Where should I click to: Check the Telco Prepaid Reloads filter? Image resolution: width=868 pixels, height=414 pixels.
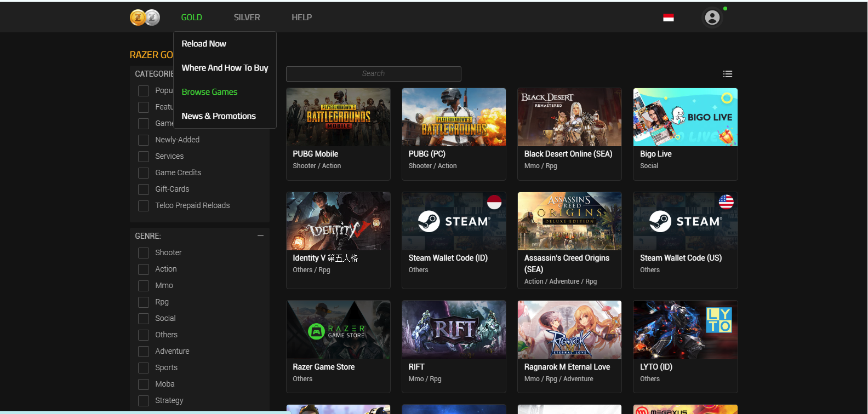point(144,205)
